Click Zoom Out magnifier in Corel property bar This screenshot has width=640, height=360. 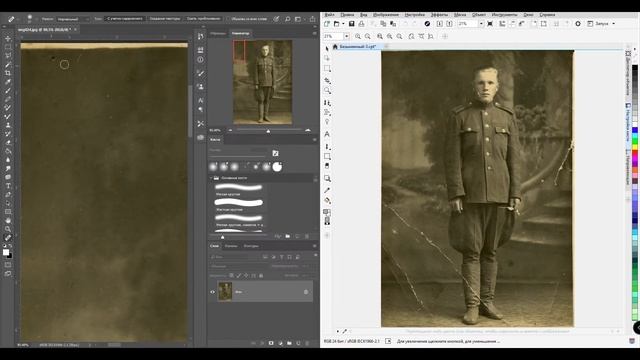click(x=368, y=36)
